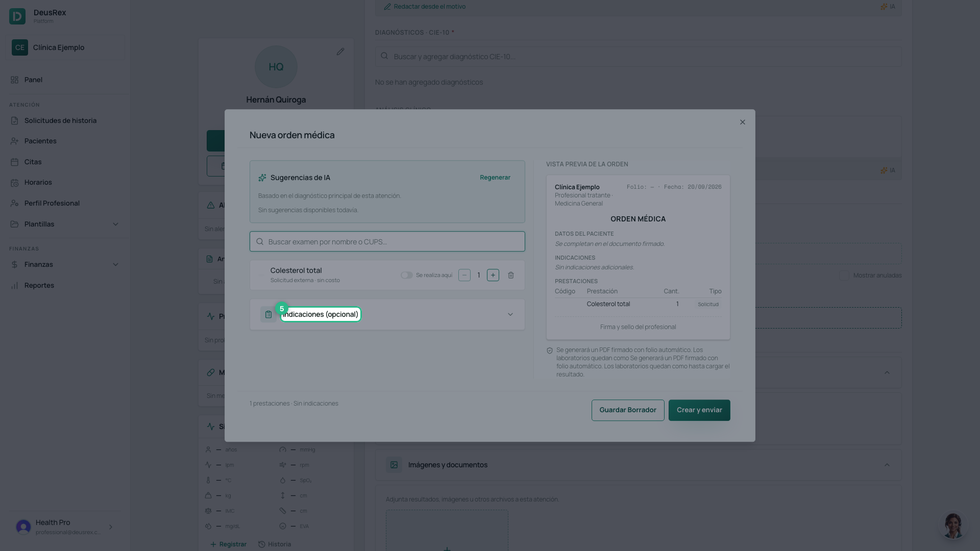Expand the Indicaciones (opcional) chevron
The height and width of the screenshot is (551, 980).
point(510,315)
